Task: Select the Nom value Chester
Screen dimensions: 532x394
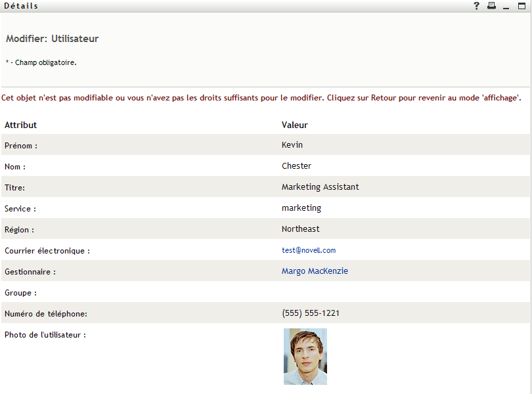Action: pos(296,166)
